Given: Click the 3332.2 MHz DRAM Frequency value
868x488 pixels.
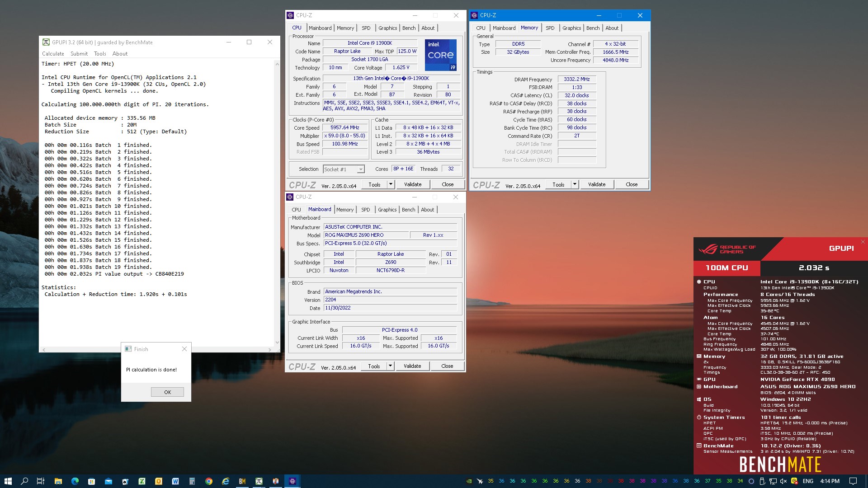Looking at the screenshot, I should [577, 79].
